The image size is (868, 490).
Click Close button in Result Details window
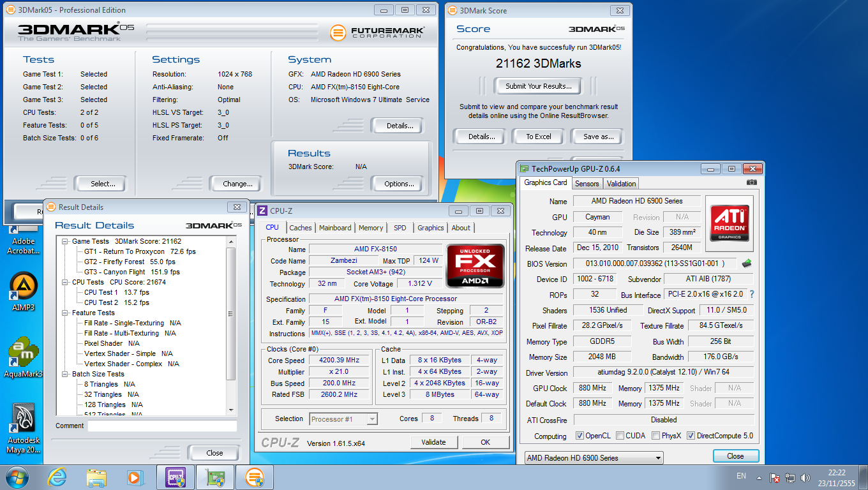tap(215, 453)
